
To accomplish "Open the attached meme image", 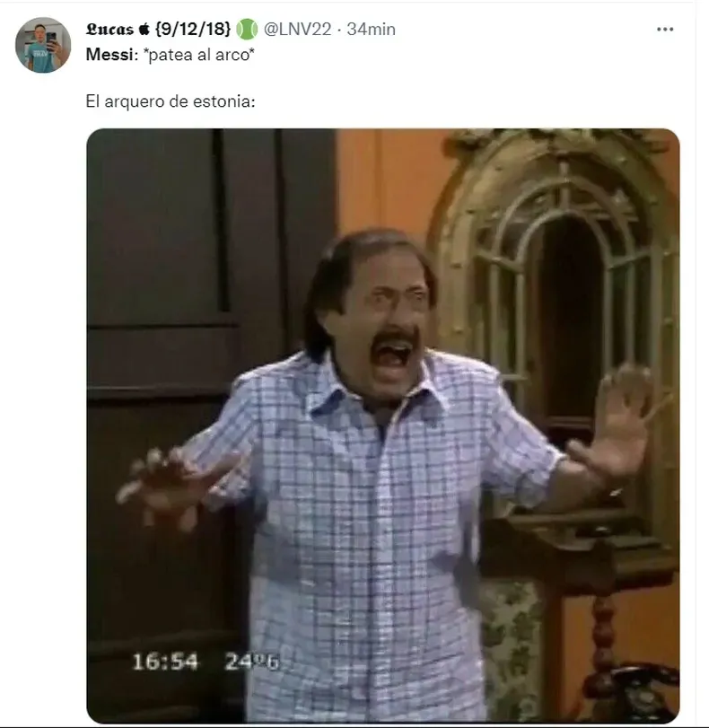I will click(x=383, y=425).
